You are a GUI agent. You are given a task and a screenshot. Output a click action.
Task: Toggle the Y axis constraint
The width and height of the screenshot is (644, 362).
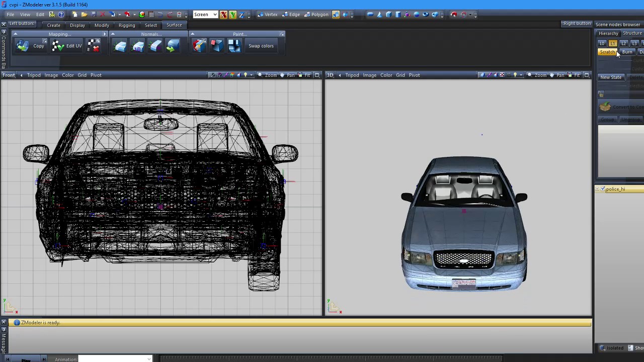coord(232,15)
